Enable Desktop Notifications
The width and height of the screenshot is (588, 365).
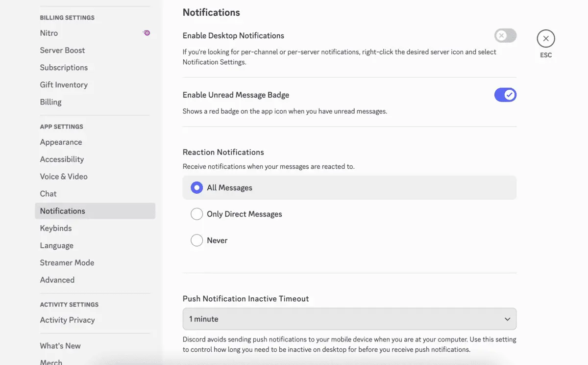coord(505,35)
